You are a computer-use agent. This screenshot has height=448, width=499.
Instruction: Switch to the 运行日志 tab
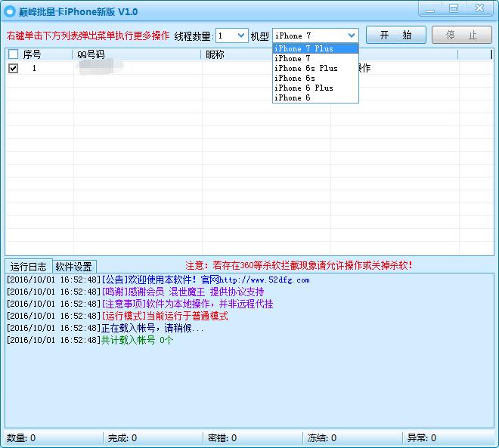29,267
